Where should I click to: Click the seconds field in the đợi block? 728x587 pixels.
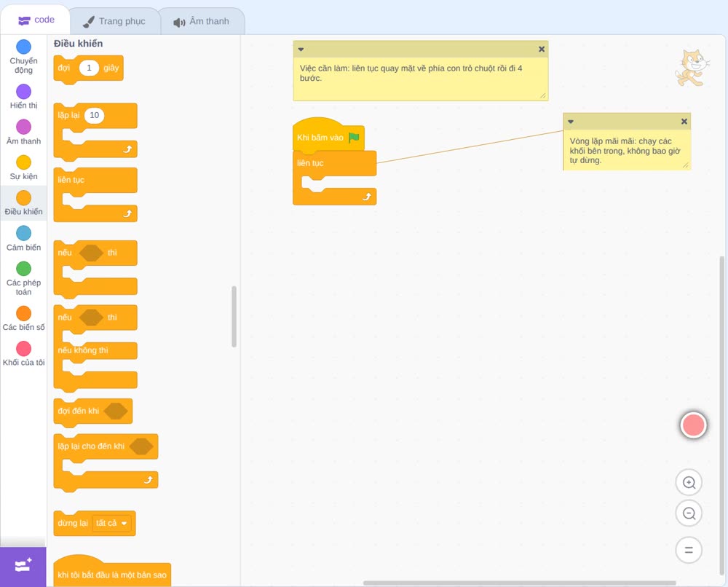coord(89,68)
